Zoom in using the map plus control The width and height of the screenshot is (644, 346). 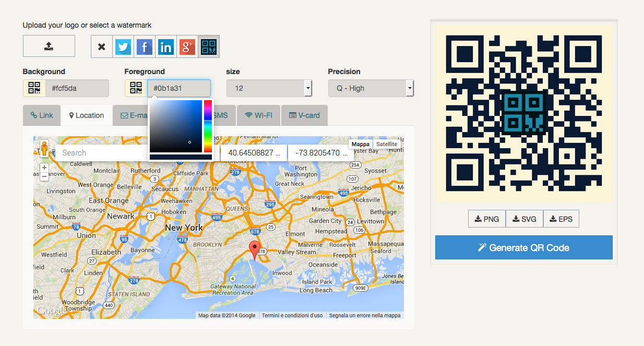[x=44, y=167]
